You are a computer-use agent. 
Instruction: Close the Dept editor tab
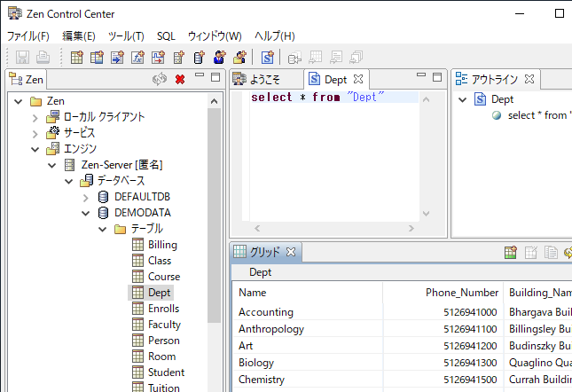(358, 79)
